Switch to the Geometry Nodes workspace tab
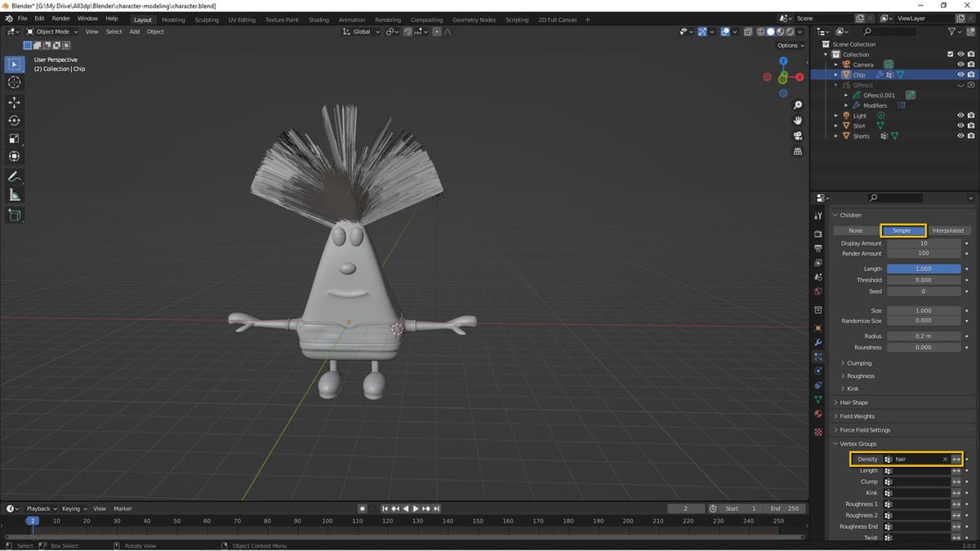Viewport: 980px width, 551px height. point(474,20)
